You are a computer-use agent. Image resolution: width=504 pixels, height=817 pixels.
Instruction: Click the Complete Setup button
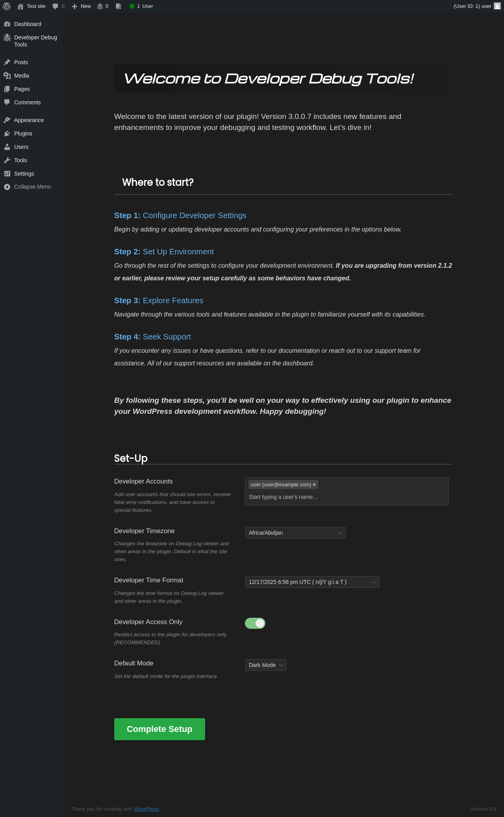click(159, 729)
